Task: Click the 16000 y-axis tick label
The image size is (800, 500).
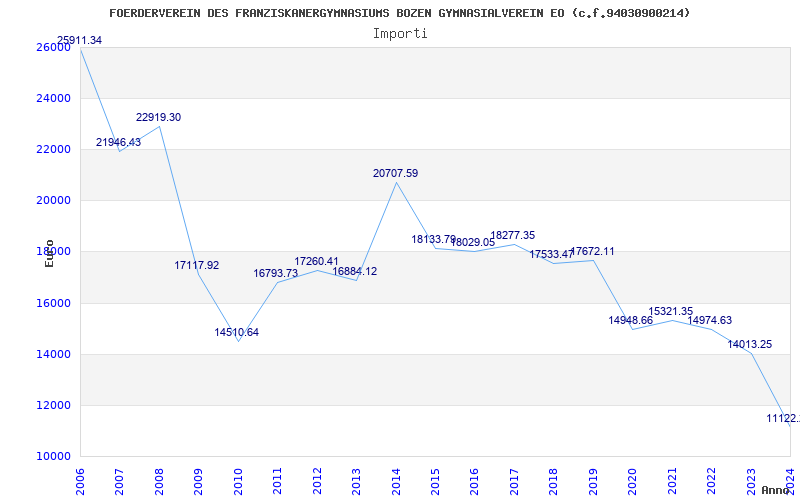Action: [x=53, y=303]
